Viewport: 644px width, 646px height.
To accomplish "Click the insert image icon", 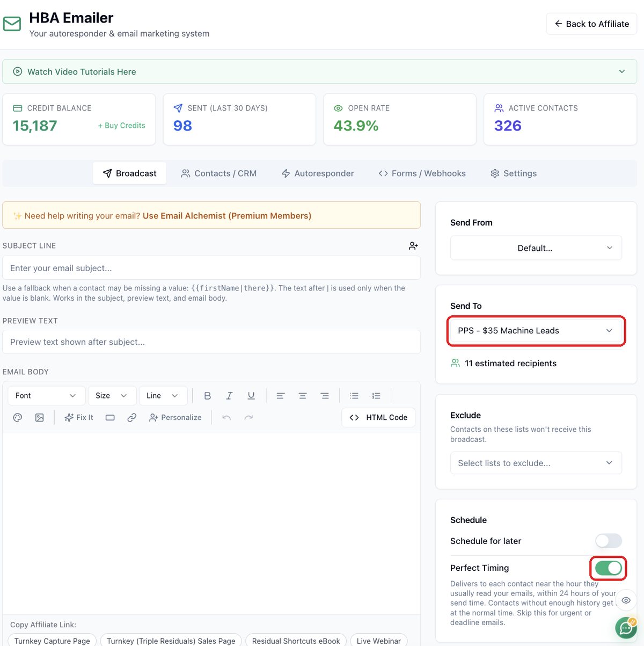I will [40, 418].
